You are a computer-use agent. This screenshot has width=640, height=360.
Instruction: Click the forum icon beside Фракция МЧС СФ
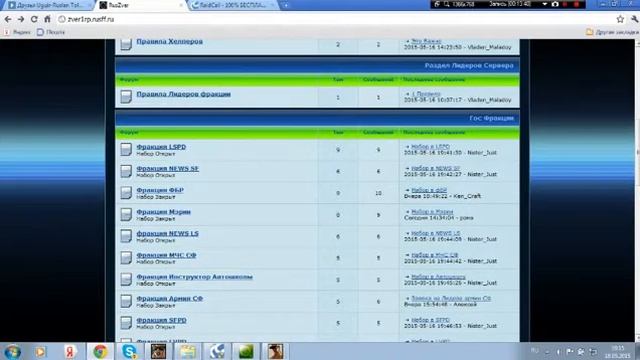pos(126,258)
